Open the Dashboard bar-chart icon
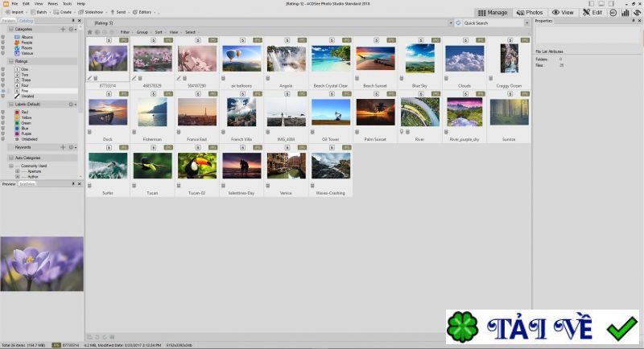Viewport: 644px width, 349px height. (x=625, y=13)
